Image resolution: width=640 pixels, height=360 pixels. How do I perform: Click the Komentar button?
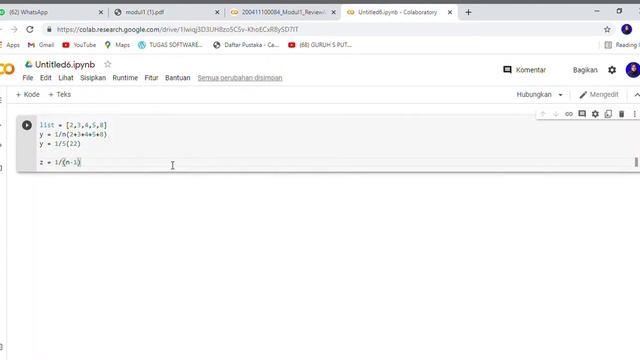pyautogui.click(x=524, y=70)
